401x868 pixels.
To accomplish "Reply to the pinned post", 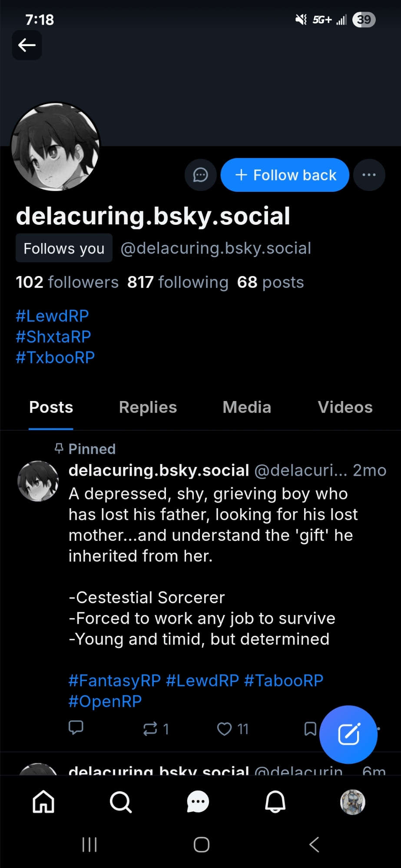I will click(76, 727).
